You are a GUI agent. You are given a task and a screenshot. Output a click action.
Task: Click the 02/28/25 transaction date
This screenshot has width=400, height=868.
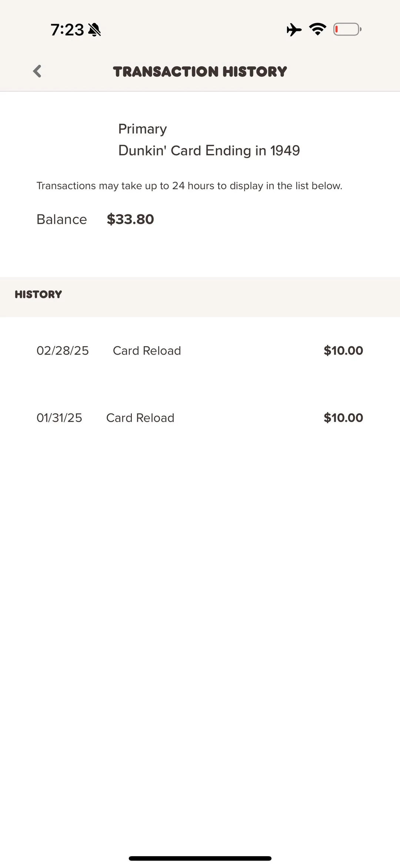[x=63, y=351]
